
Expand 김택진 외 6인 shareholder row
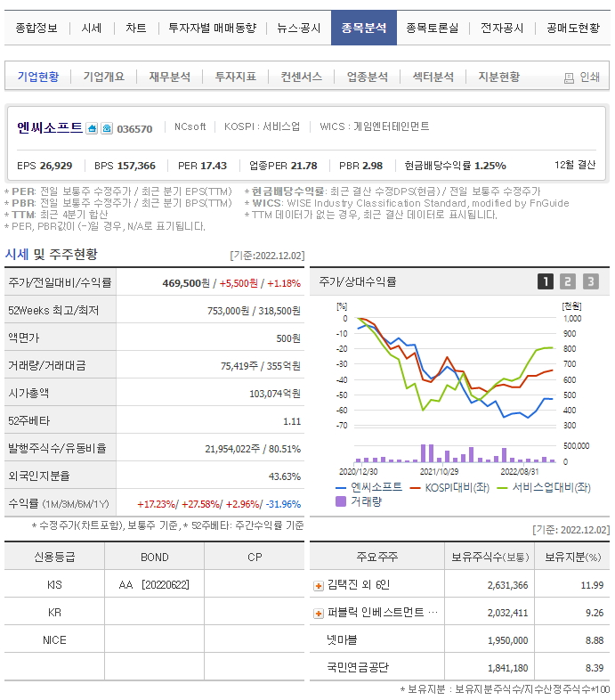pos(319,586)
